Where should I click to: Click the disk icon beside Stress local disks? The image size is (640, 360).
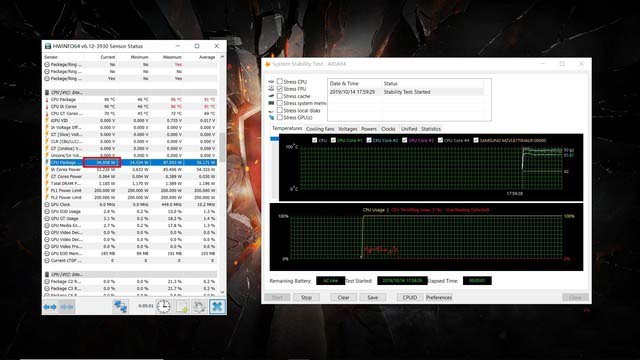coord(271,110)
